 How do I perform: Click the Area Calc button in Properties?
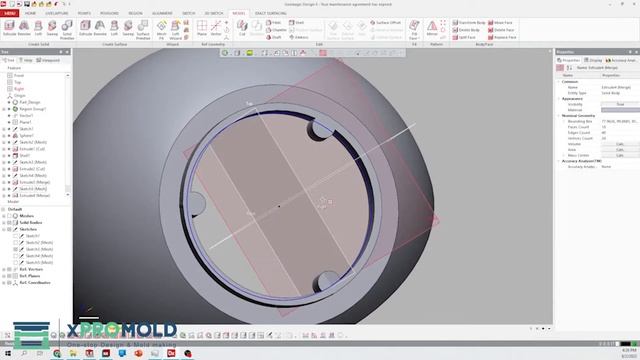pyautogui.click(x=620, y=150)
